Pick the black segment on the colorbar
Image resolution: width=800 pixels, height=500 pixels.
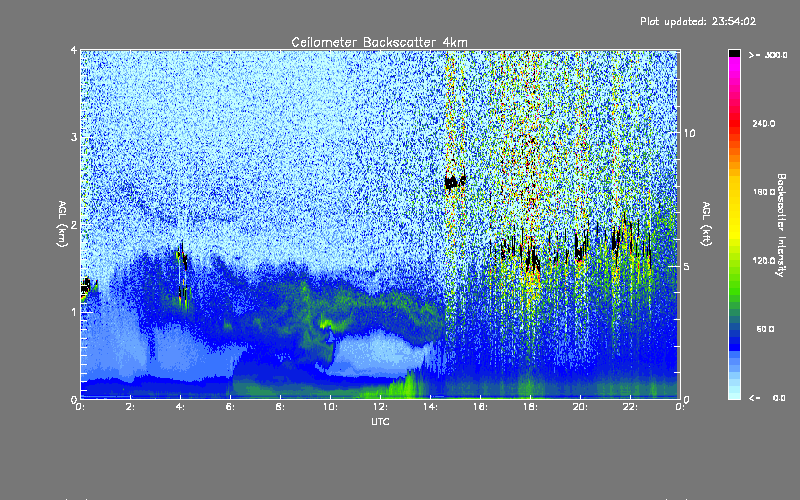click(734, 53)
